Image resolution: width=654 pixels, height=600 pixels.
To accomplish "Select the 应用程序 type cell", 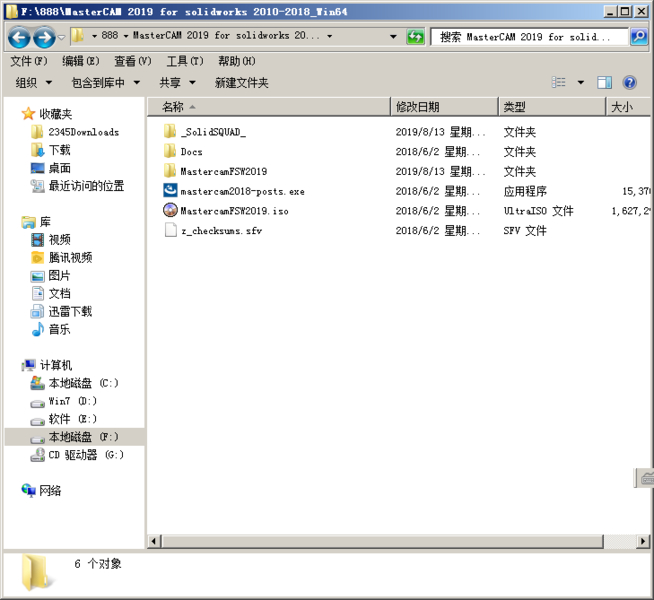I will [525, 191].
